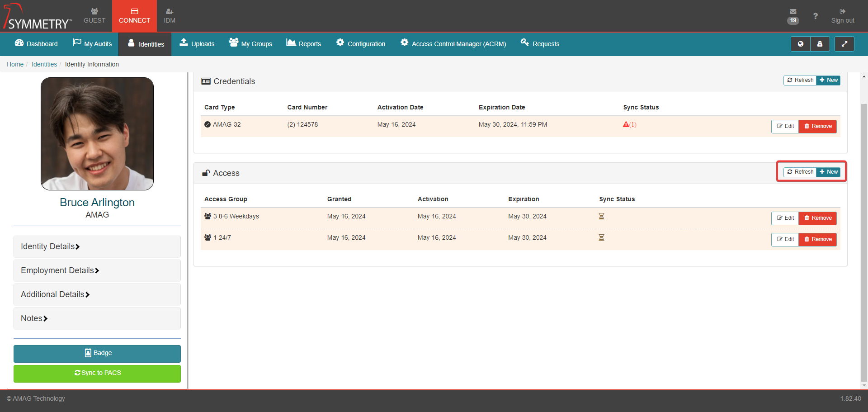
Task: Open the Requests menu
Action: 540,43
